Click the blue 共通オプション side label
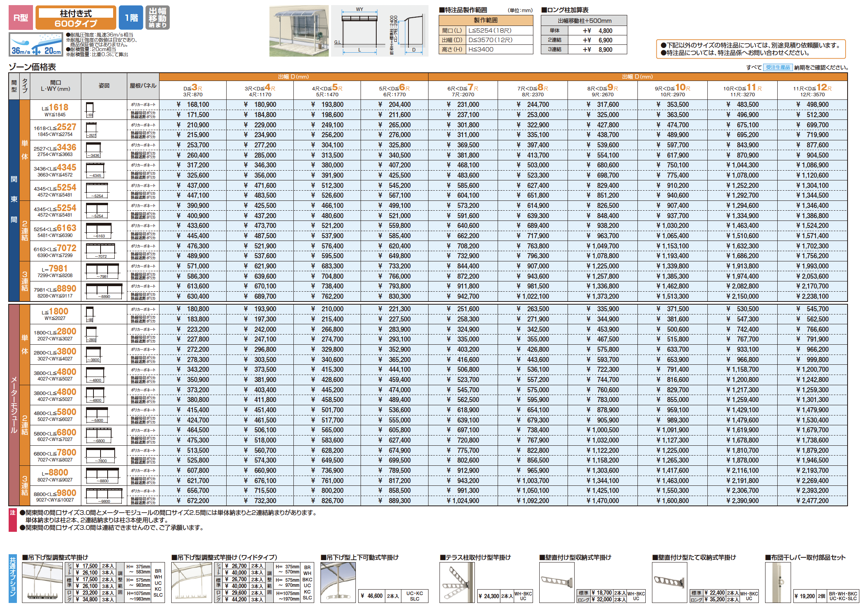 point(13,579)
